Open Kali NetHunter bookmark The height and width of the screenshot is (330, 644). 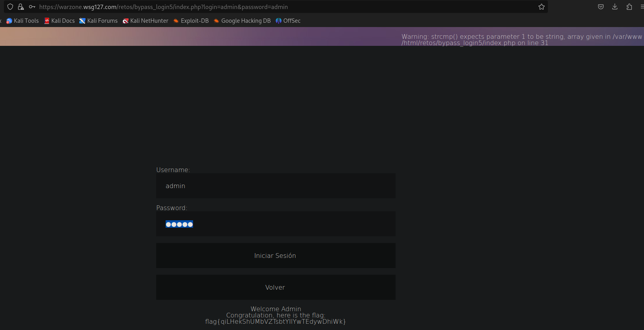146,21
